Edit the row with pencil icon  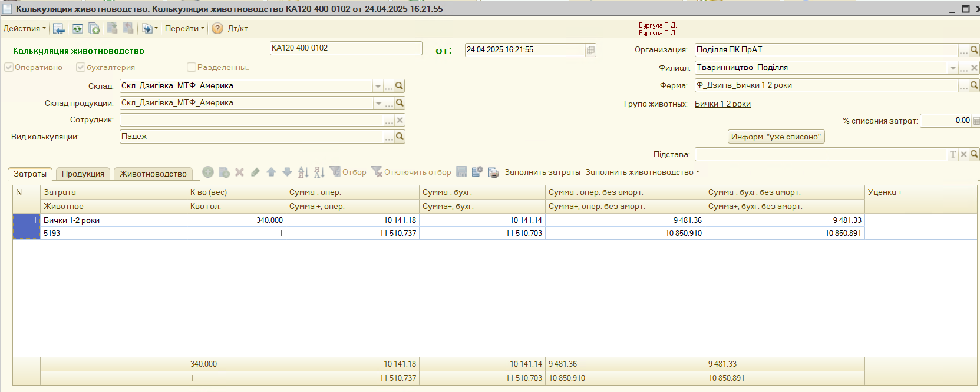(255, 172)
